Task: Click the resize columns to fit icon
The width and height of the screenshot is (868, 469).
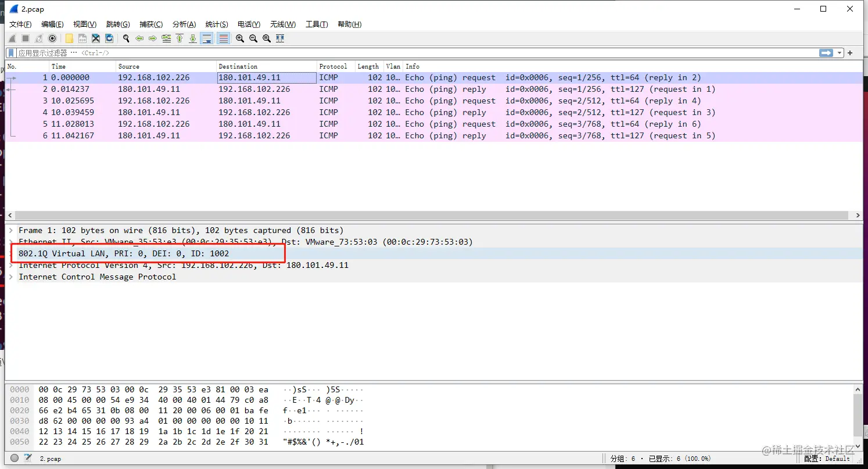Action: (280, 38)
